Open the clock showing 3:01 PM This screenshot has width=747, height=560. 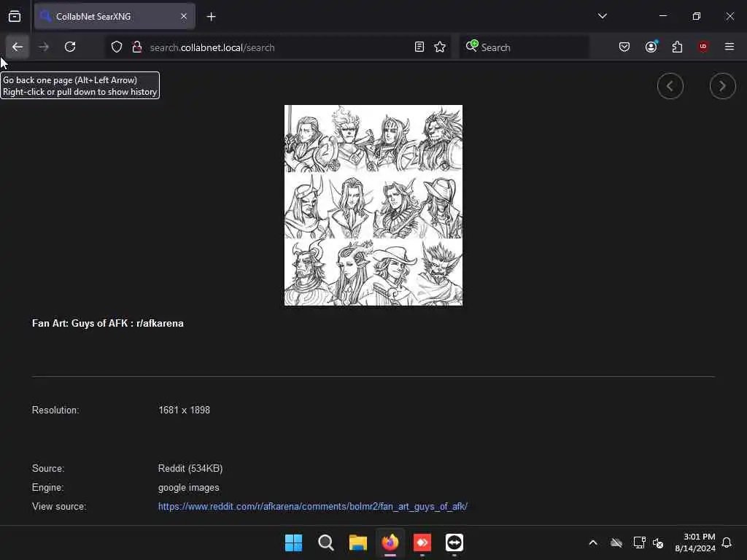pos(694,542)
